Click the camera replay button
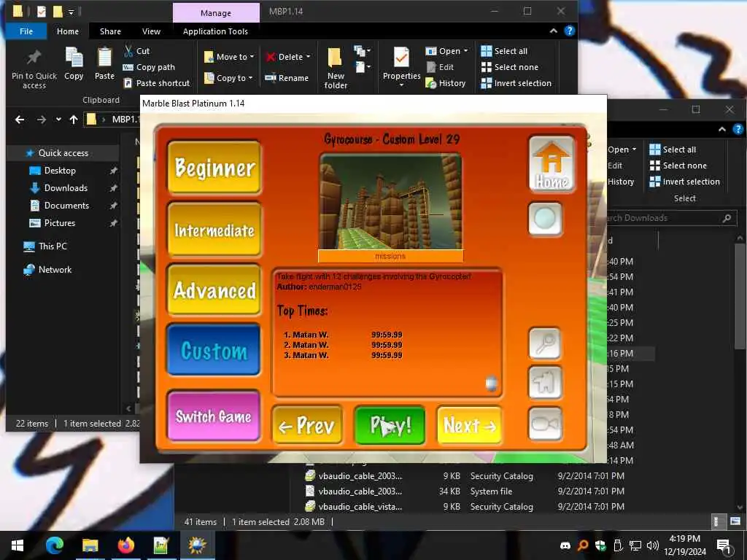This screenshot has height=560, width=747. (545, 424)
